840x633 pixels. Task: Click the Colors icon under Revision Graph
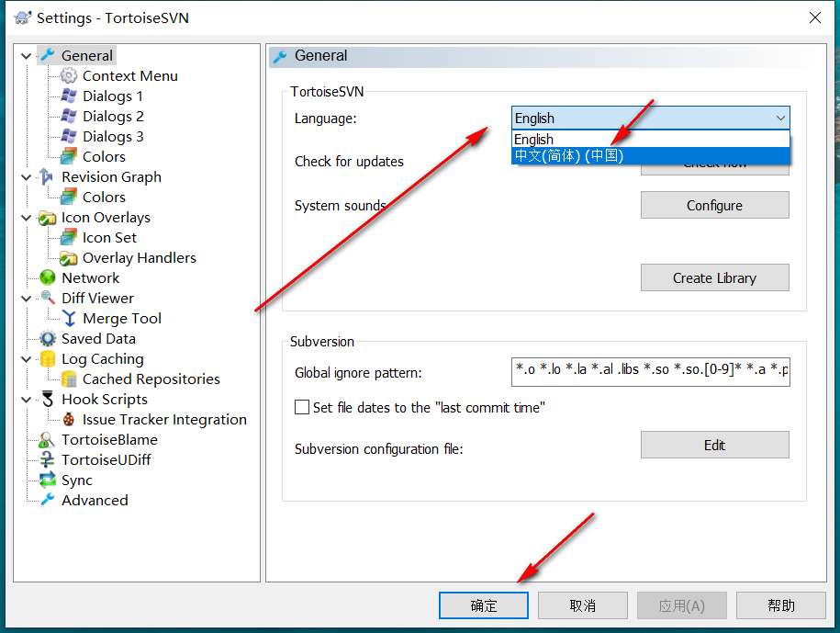(x=69, y=197)
